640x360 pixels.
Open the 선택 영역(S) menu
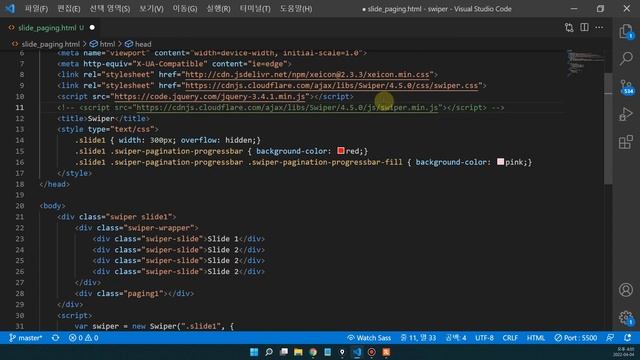[x=110, y=9]
